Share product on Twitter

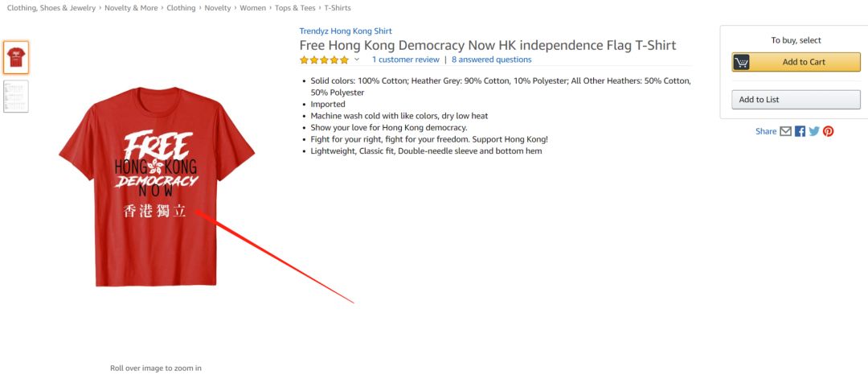tap(814, 131)
